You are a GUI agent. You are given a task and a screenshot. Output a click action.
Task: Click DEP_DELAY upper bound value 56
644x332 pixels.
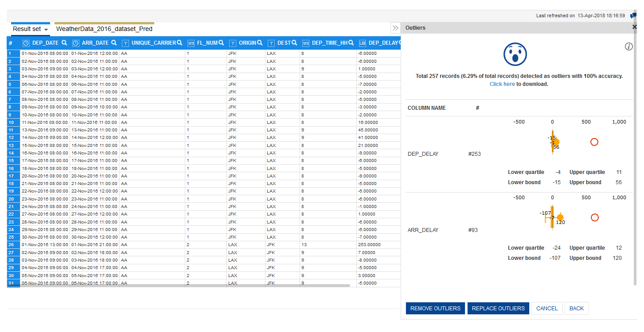pyautogui.click(x=619, y=182)
